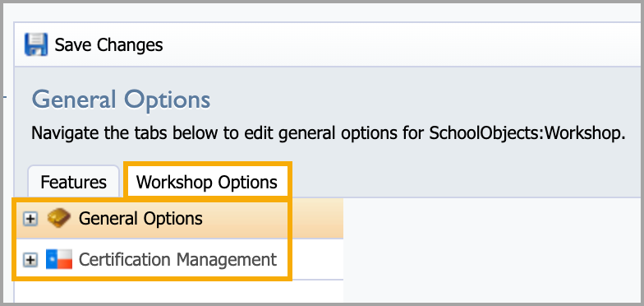Viewport: 644px width, 306px height.
Task: Click the empty panel right of the tree
Action: 491,251
